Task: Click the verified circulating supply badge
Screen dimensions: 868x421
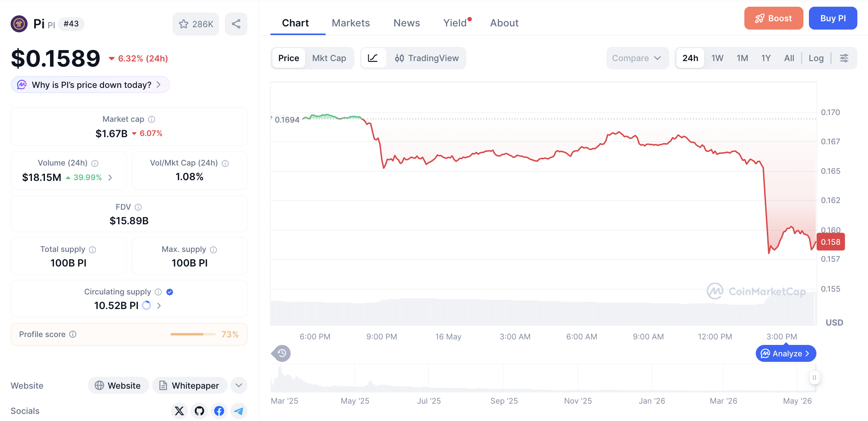Action: pos(170,292)
